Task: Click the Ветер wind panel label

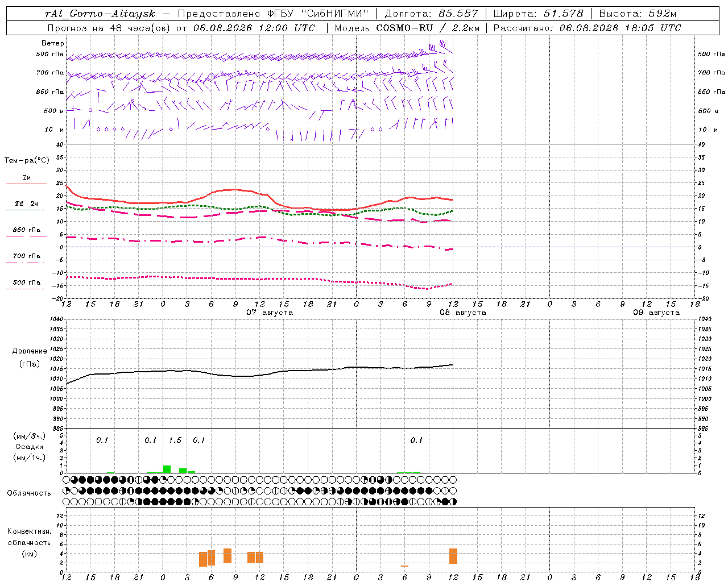Action: point(53,43)
